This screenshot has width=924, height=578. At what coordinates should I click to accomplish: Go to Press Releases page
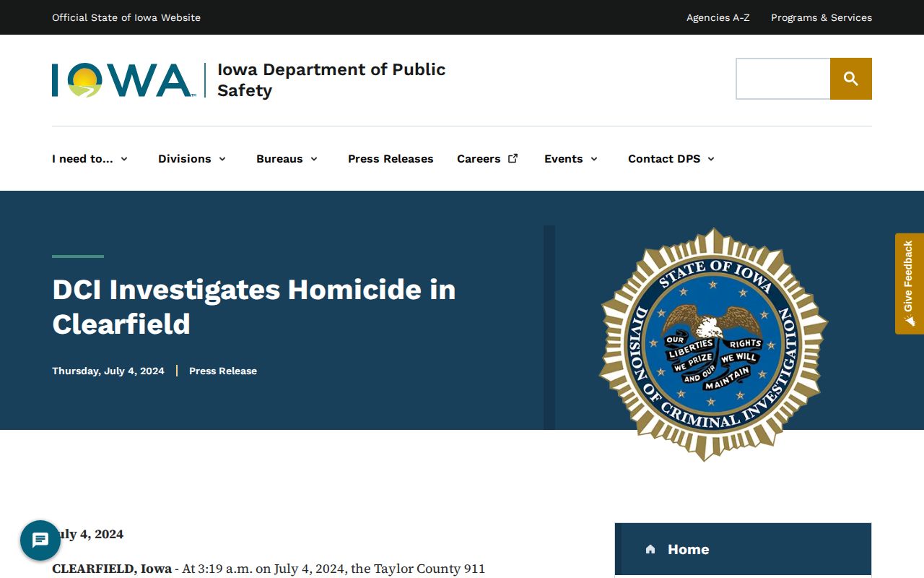[x=391, y=159]
